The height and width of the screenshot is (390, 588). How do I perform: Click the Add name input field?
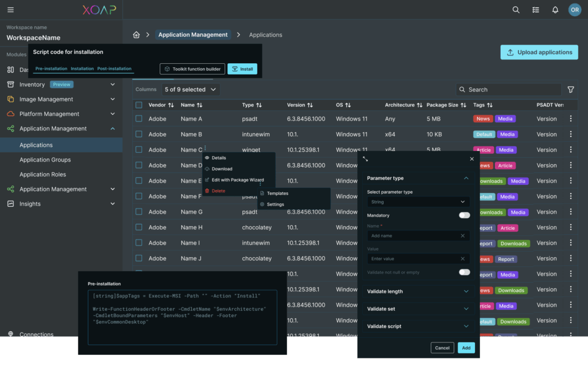415,235
